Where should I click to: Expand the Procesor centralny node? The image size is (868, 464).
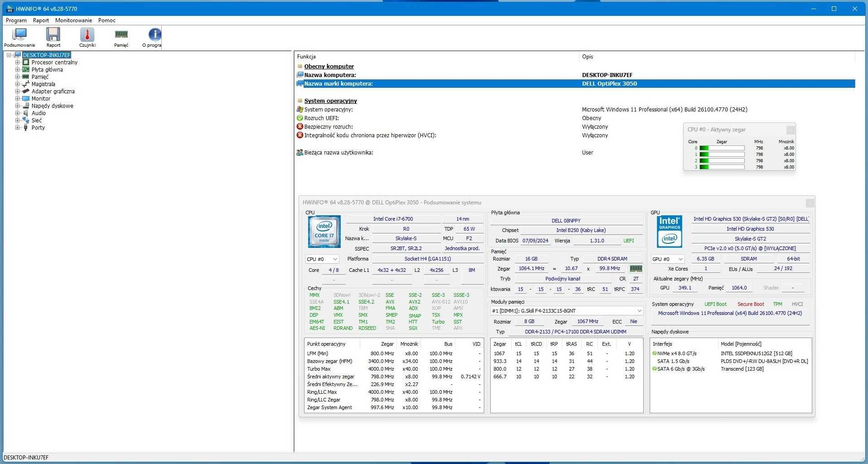tap(17, 63)
